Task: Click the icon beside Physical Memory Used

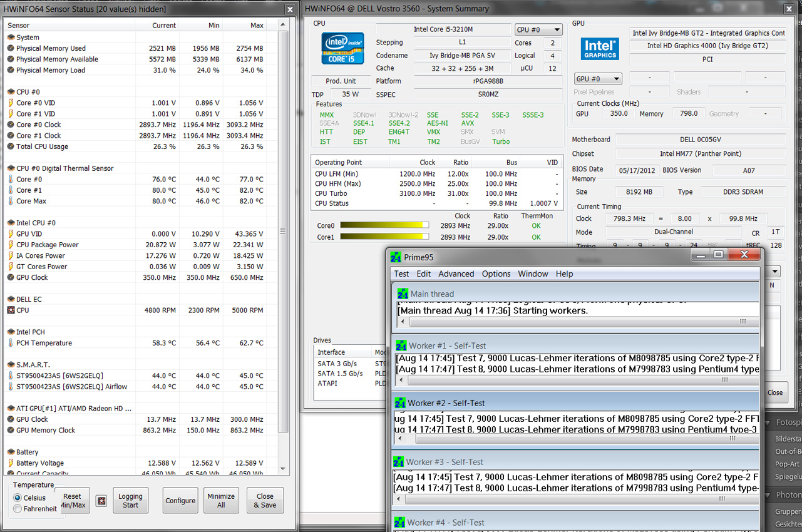Action: coord(11,48)
